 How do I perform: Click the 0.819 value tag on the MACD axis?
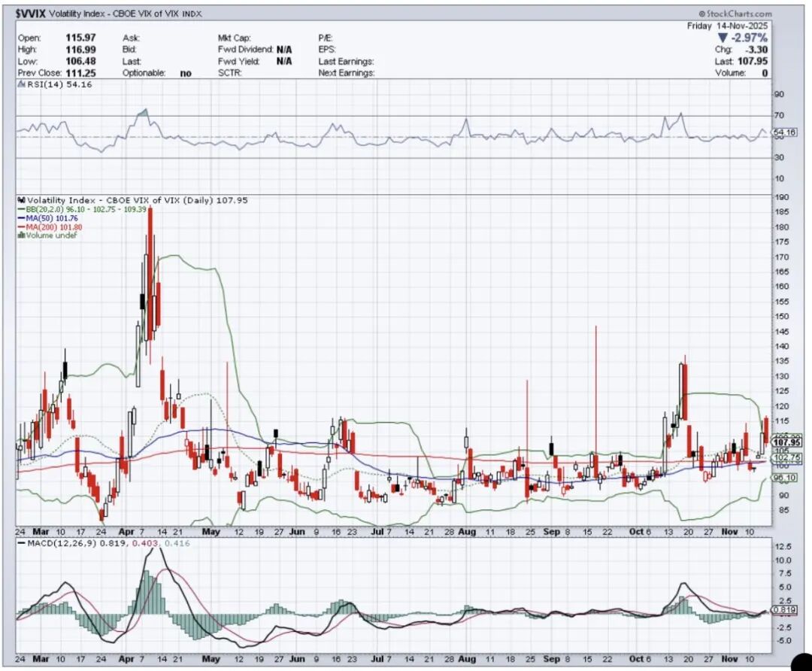pyautogui.click(x=784, y=610)
